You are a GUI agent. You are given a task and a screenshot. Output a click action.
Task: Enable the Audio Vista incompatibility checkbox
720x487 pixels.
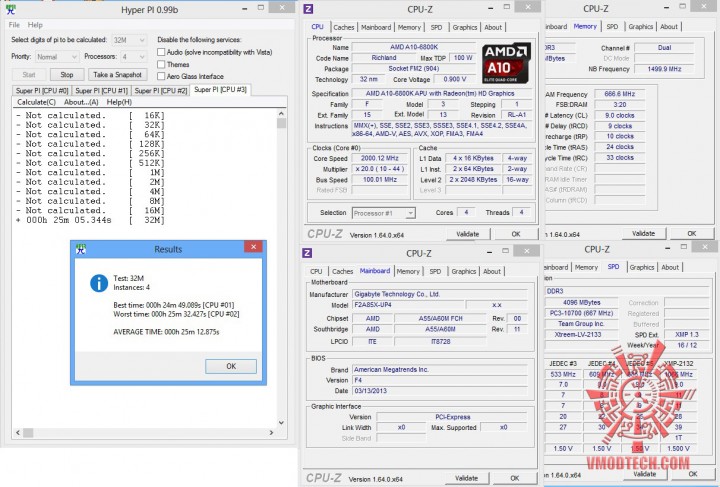point(161,52)
